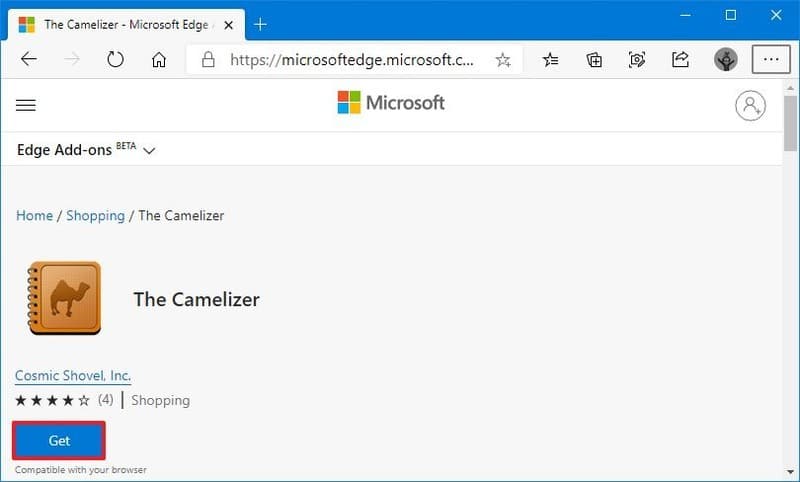The width and height of the screenshot is (800, 482).
Task: Refresh the current page
Action: [x=115, y=60]
